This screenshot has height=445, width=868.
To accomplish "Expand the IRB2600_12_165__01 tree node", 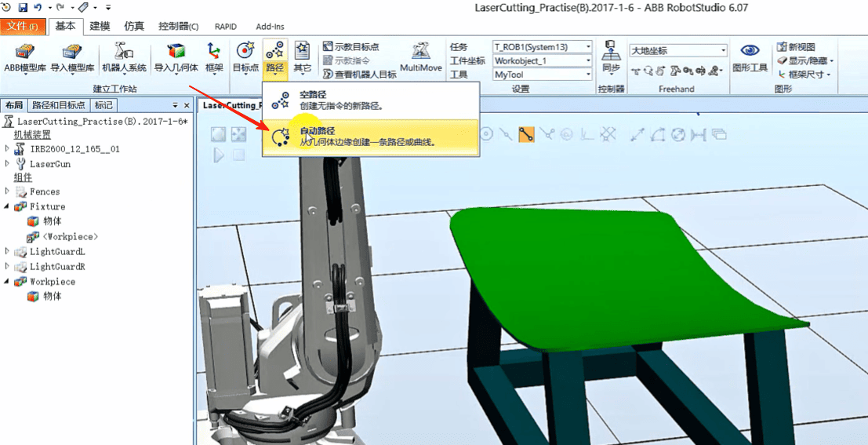I will (x=7, y=148).
